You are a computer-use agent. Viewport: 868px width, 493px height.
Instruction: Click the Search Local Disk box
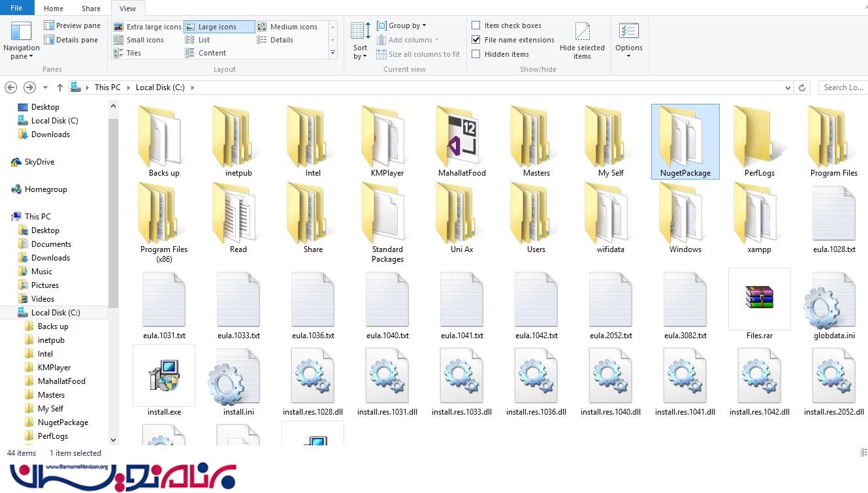(x=843, y=87)
